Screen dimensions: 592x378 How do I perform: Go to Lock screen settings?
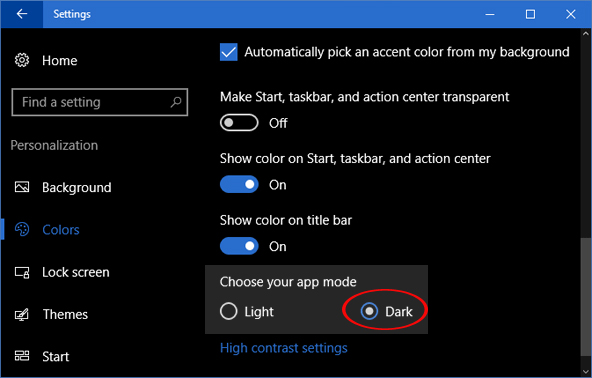[76, 272]
